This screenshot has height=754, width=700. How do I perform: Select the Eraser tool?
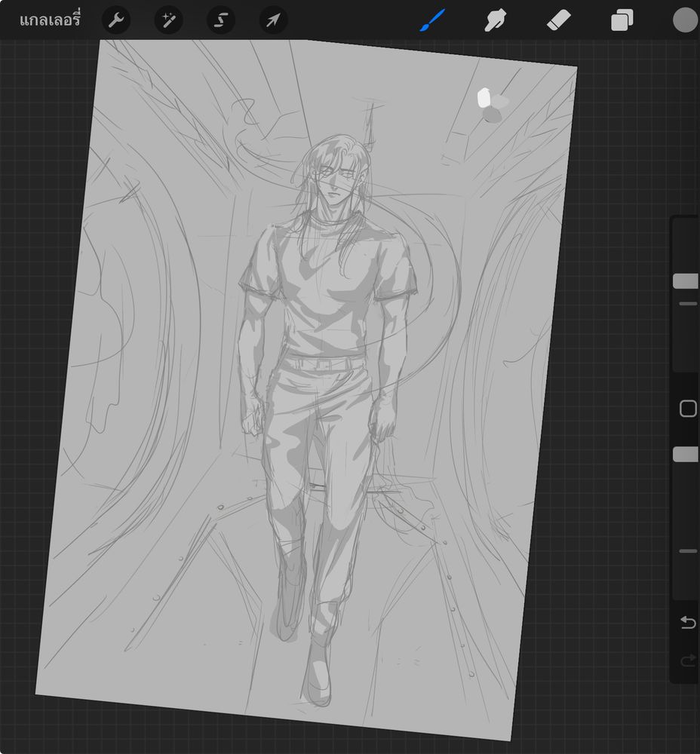click(558, 20)
